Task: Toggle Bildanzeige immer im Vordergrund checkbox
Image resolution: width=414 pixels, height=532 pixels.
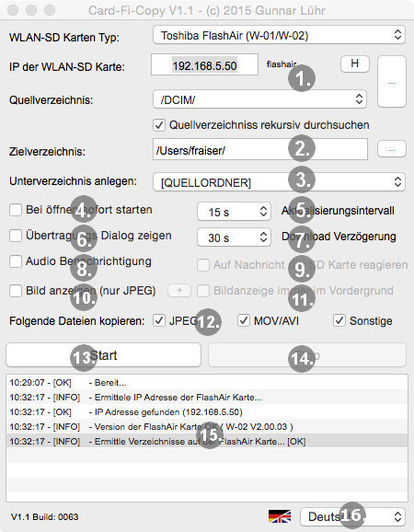Action: coord(203,291)
